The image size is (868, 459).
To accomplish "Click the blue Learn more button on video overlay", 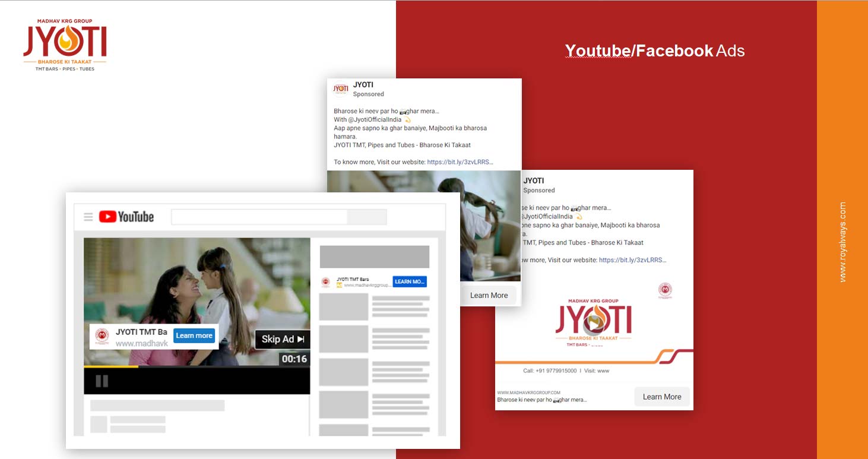I will point(194,335).
